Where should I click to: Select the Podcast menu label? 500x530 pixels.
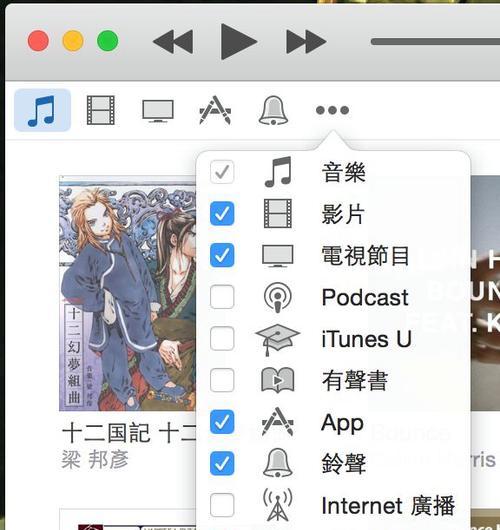coord(365,297)
